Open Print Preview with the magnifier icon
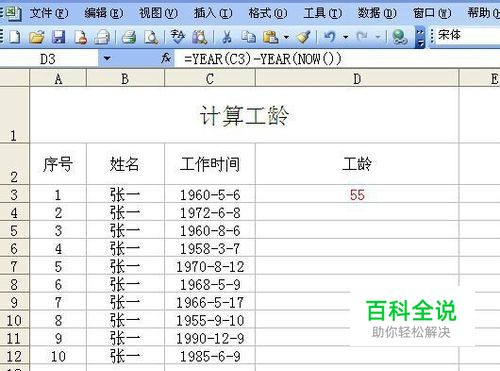The height and width of the screenshot is (371, 500). (x=151, y=37)
